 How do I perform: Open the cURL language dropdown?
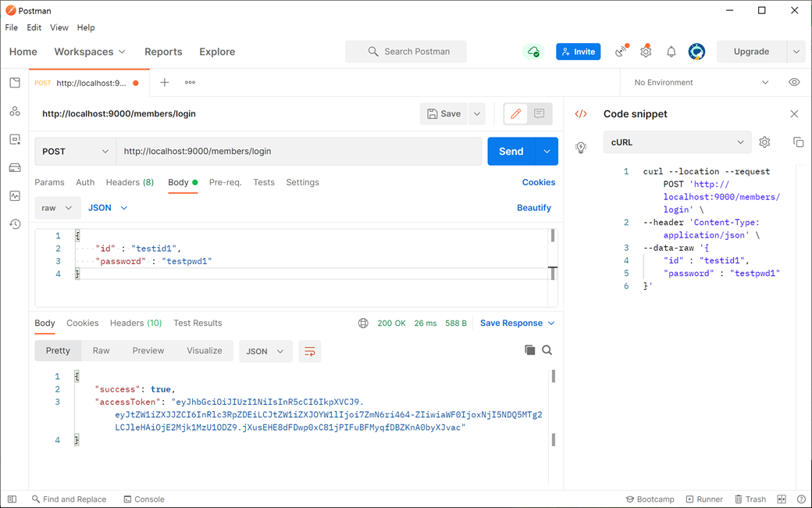coord(678,142)
